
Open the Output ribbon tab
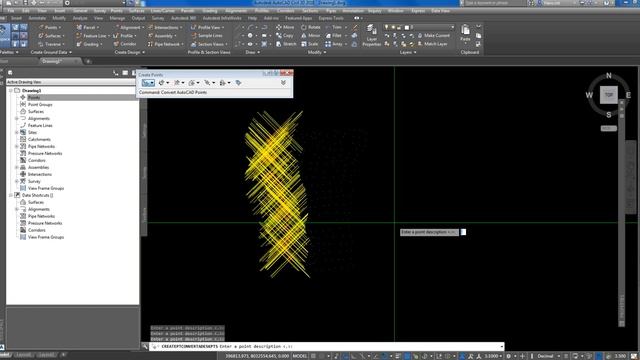point(138,18)
